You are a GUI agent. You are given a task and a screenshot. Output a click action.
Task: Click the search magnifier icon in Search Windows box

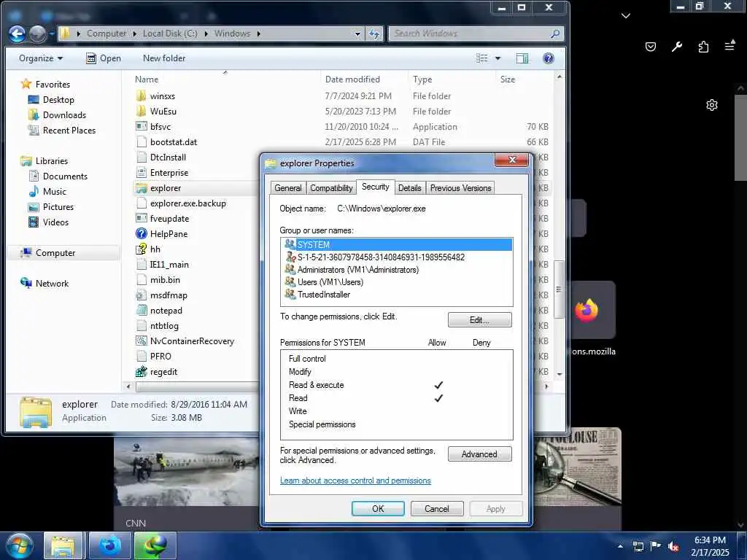[x=555, y=34]
